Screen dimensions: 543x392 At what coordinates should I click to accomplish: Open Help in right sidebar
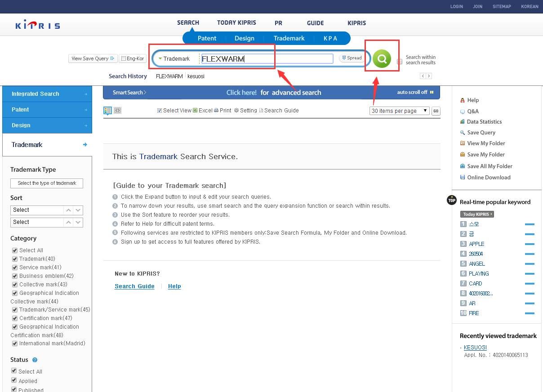(473, 100)
